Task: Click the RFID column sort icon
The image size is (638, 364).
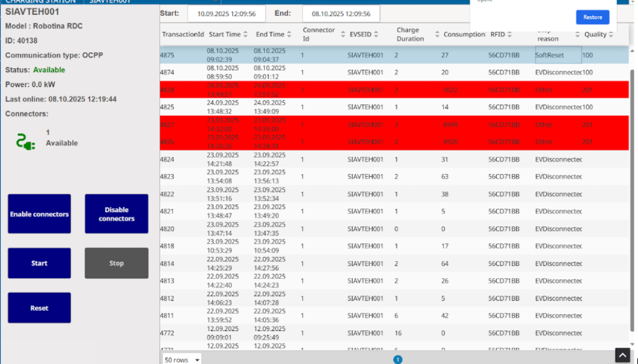Action: [511, 34]
